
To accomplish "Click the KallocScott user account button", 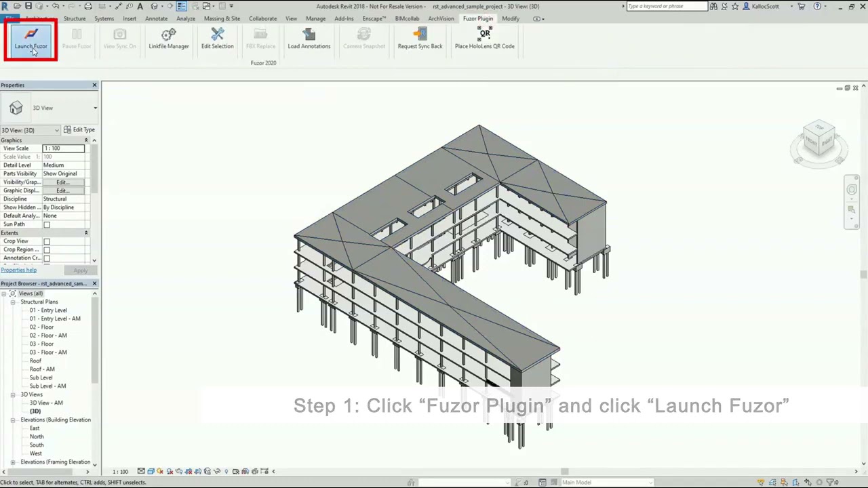I will (x=766, y=6).
